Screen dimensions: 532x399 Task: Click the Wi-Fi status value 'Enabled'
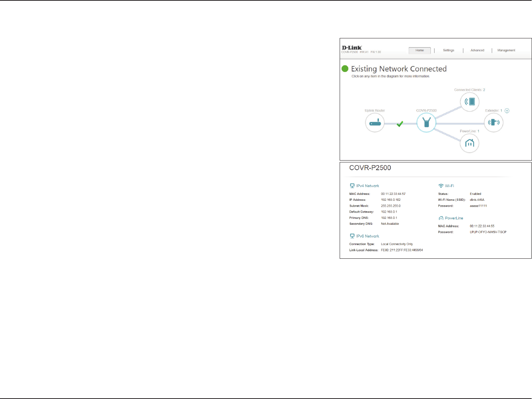pyautogui.click(x=476, y=194)
